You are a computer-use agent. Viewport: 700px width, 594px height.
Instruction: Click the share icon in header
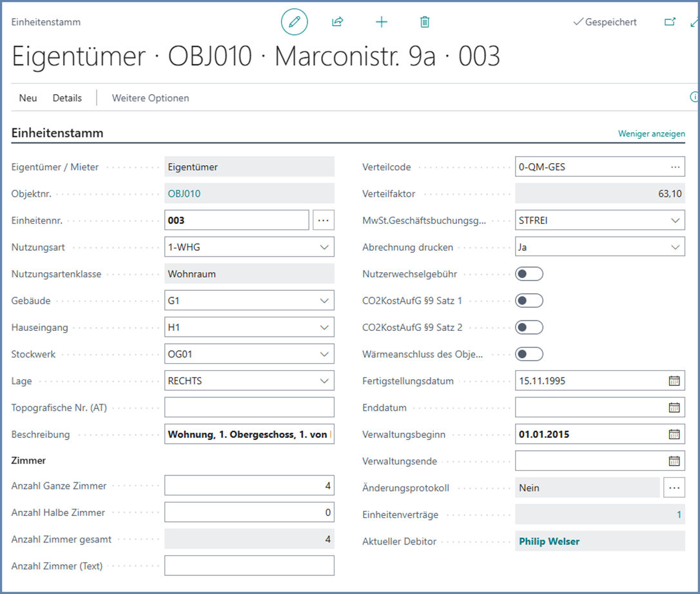pyautogui.click(x=337, y=22)
